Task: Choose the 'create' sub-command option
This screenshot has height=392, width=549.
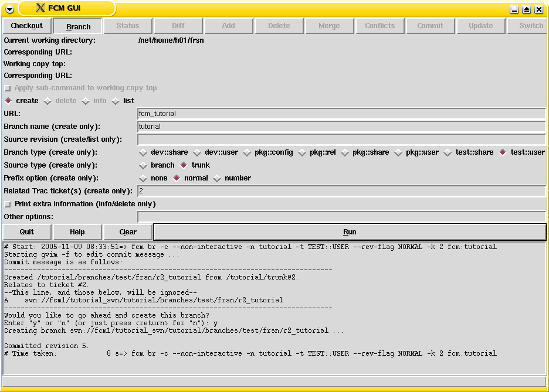Action: coord(9,101)
